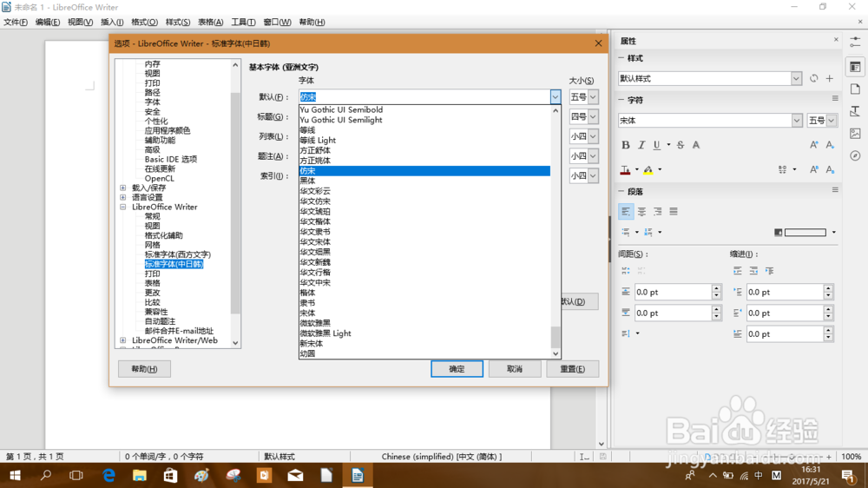Open the Styles deck icon in sidebar
The width and height of the screenshot is (868, 488).
coord(855,111)
